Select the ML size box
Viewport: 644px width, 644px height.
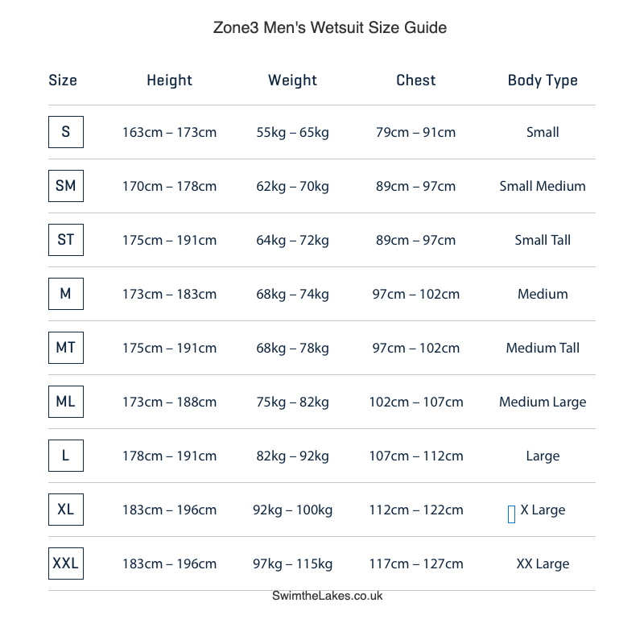click(66, 402)
